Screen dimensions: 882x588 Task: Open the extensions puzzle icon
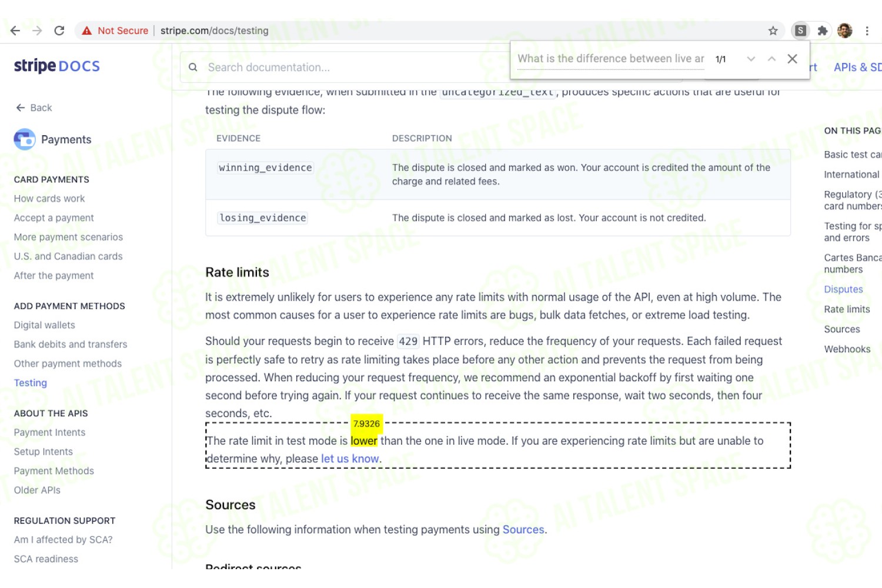[823, 31]
